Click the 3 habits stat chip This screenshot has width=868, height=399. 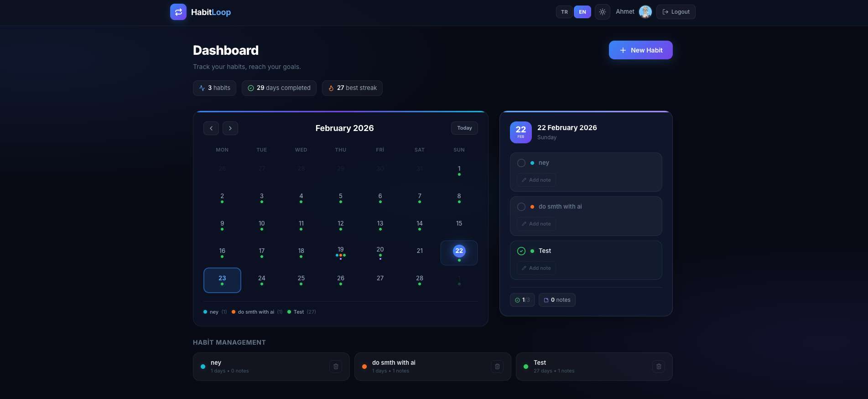[214, 88]
